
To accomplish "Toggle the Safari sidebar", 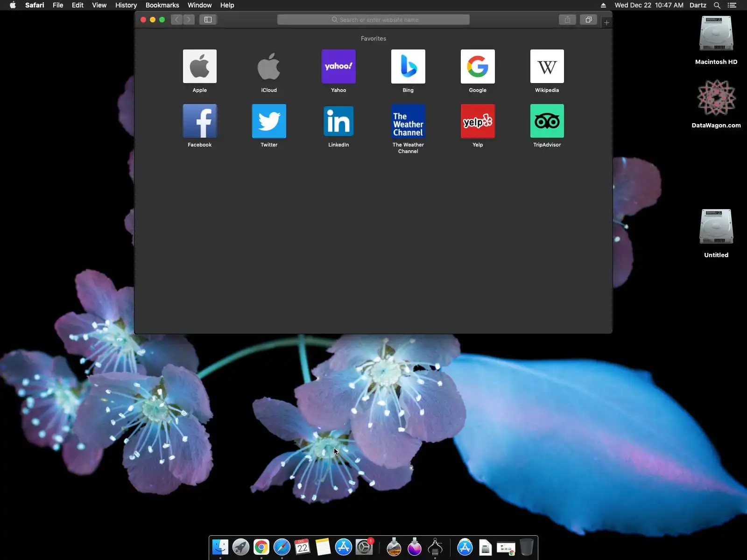I will pyautogui.click(x=208, y=20).
